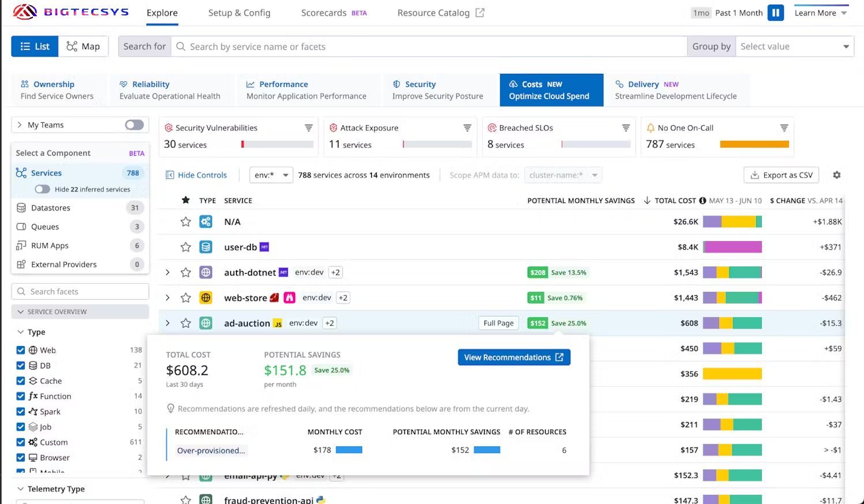Viewport: 864px width, 504px height.
Task: Click the Export as CSV button
Action: point(782,175)
